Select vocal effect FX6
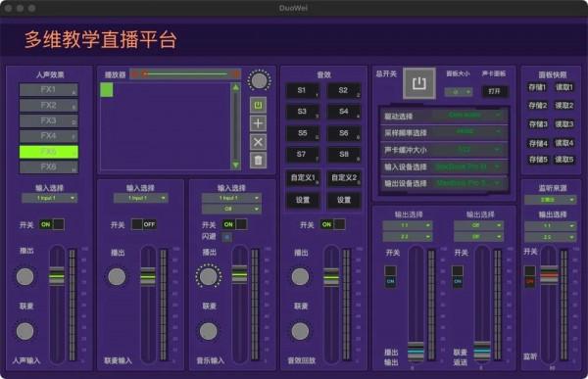This screenshot has width=588, height=379. (x=49, y=167)
